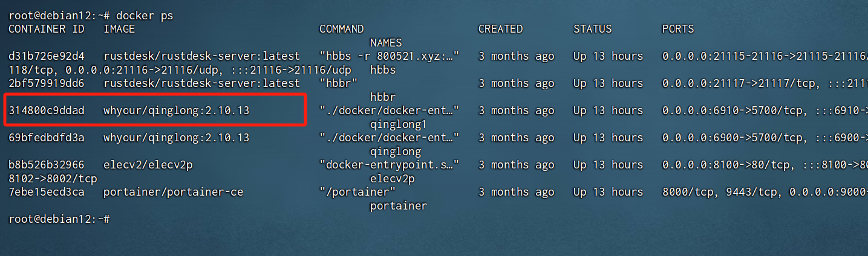Click the qinglong1 container name
The height and width of the screenshot is (256, 868).
tap(398, 124)
